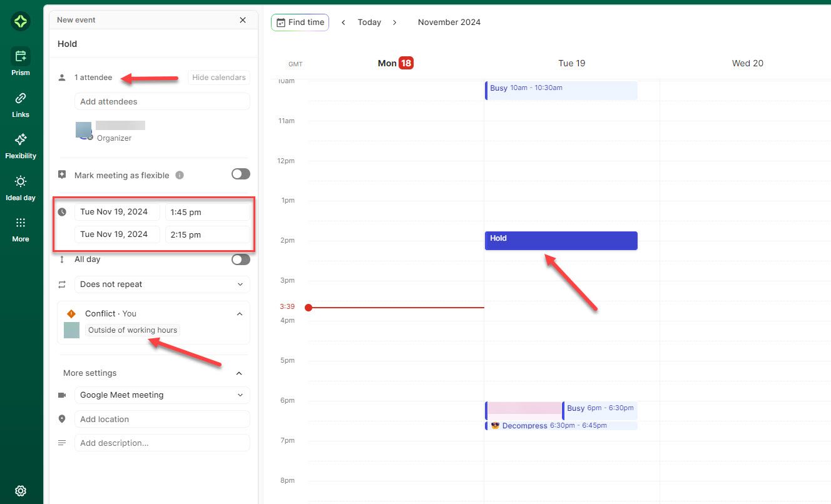This screenshot has width=831, height=504.
Task: Click the video camera conferencing icon
Action: pyautogui.click(x=62, y=395)
